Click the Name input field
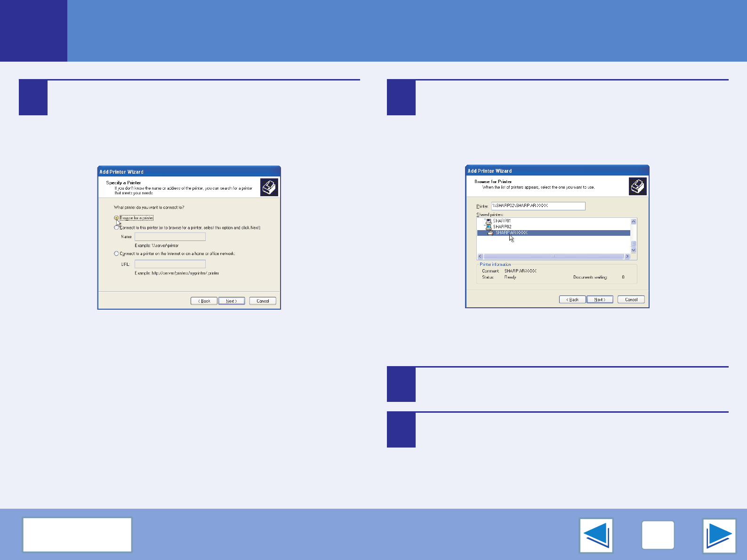The height and width of the screenshot is (560, 747). point(170,237)
